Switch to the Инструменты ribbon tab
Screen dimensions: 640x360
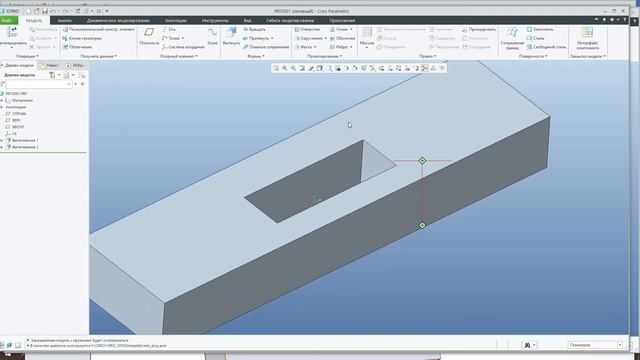pos(215,20)
